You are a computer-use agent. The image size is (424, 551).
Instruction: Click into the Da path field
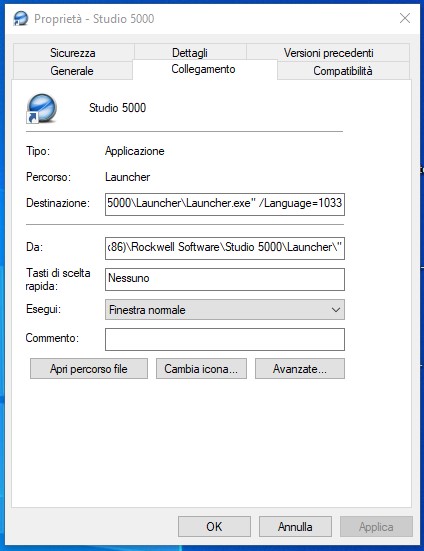coord(225,248)
